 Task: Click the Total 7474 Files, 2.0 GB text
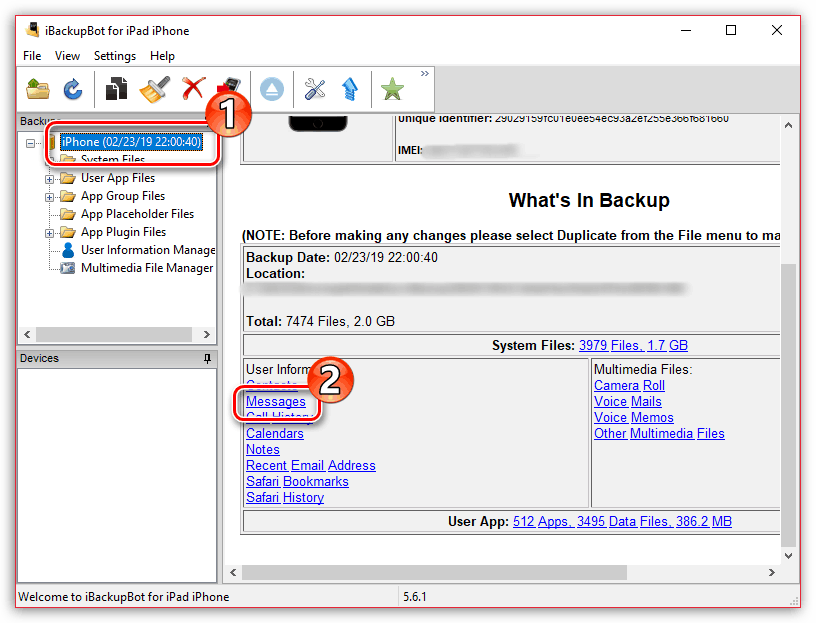pyautogui.click(x=320, y=322)
